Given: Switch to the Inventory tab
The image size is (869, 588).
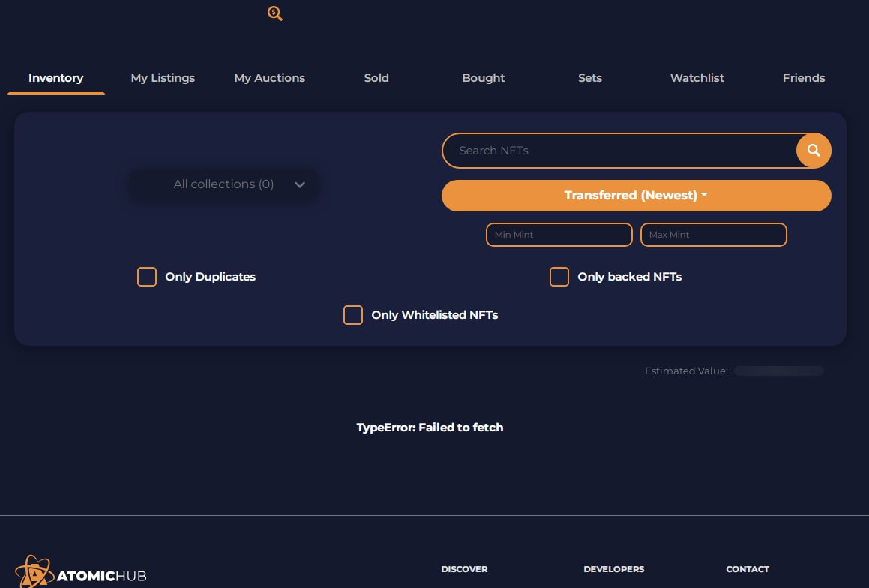Looking at the screenshot, I should click(x=56, y=78).
